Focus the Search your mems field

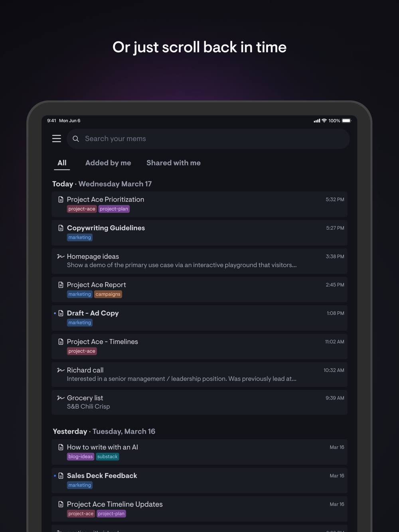click(x=208, y=139)
